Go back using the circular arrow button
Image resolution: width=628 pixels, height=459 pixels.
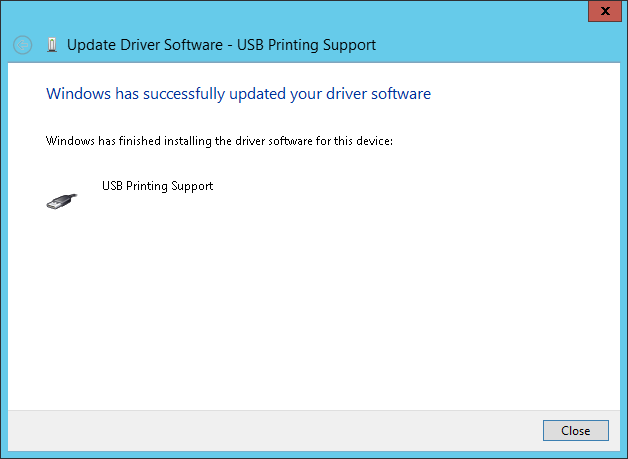coord(23,45)
